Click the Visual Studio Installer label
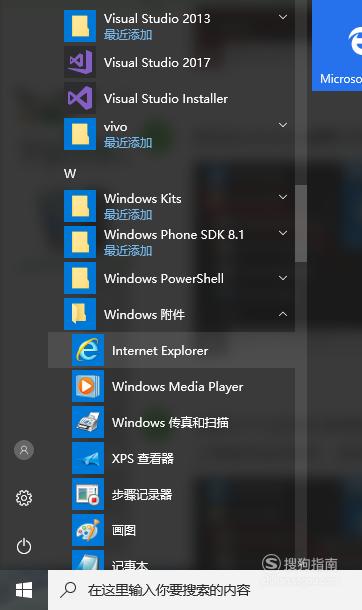Image resolution: width=362 pixels, height=610 pixels. (166, 98)
